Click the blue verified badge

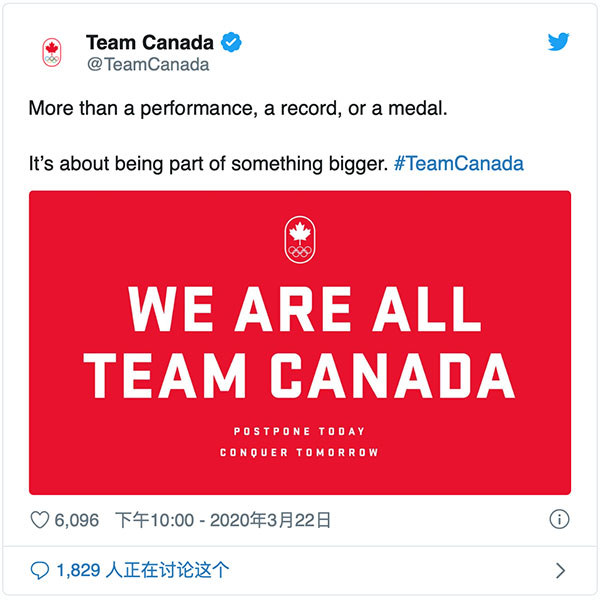pyautogui.click(x=231, y=42)
